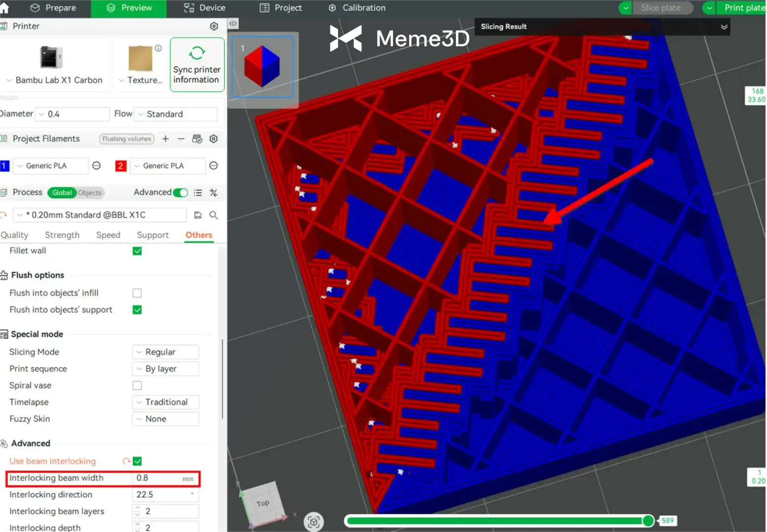Click the layer slider handle at 589
Screen dimensions: 767x532
[648, 521]
